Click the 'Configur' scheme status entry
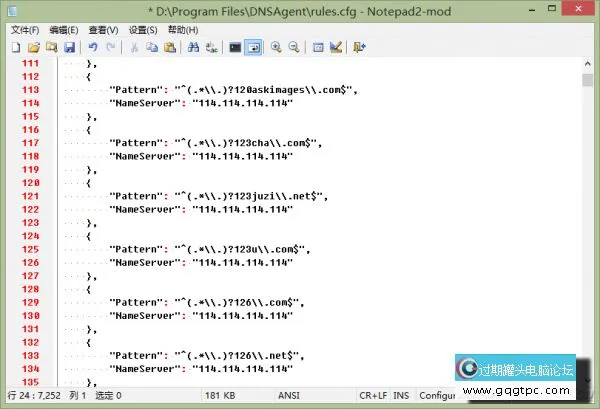This screenshot has width=600, height=409. pos(437,395)
